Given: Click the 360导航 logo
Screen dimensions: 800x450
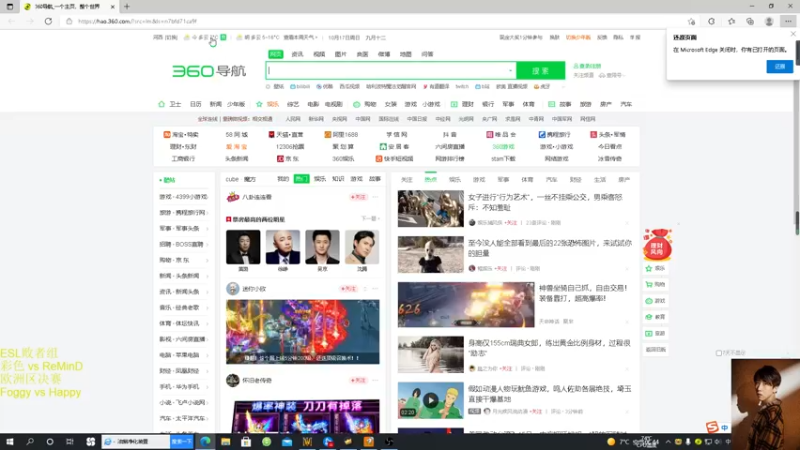Looking at the screenshot, I should pyautogui.click(x=209, y=71).
